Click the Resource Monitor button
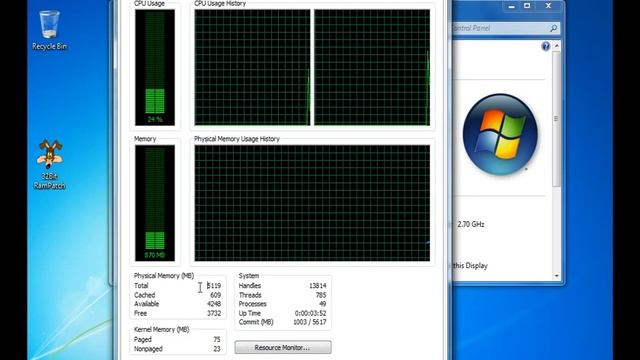 coord(283,347)
